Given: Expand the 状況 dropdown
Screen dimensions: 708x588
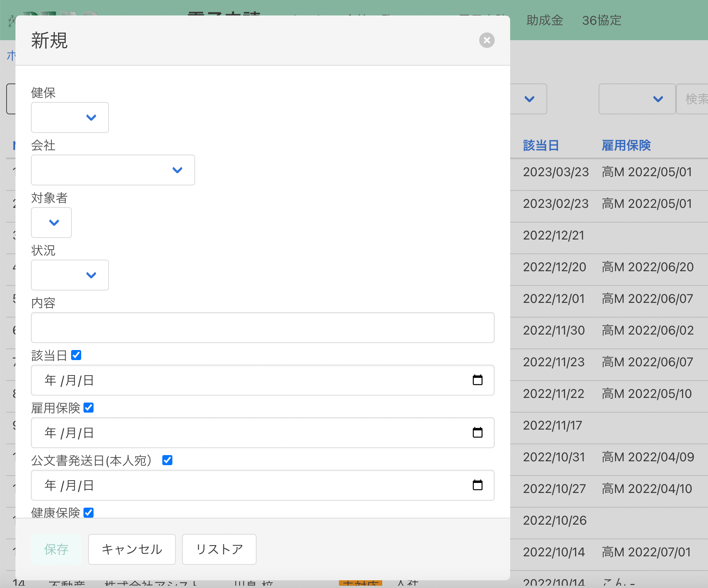Looking at the screenshot, I should coord(70,275).
